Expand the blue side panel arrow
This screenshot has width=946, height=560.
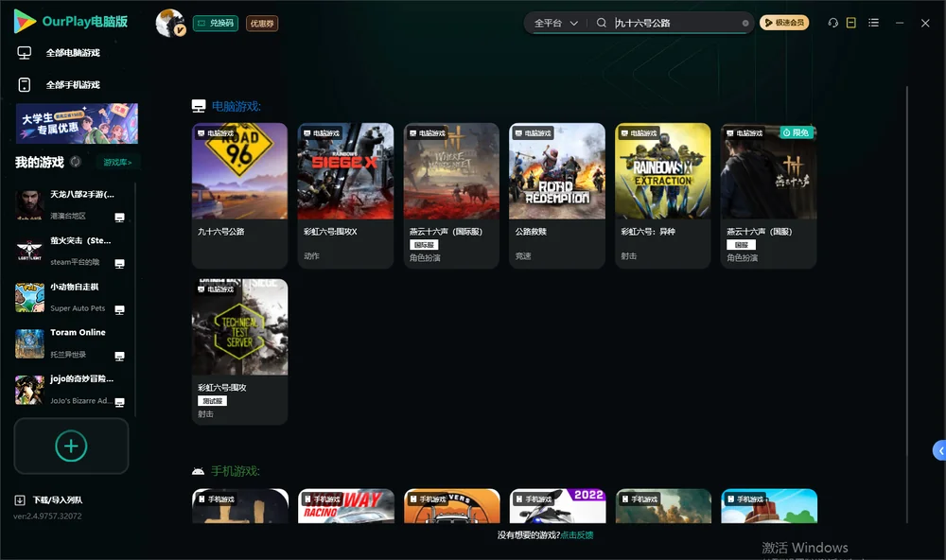coord(940,451)
